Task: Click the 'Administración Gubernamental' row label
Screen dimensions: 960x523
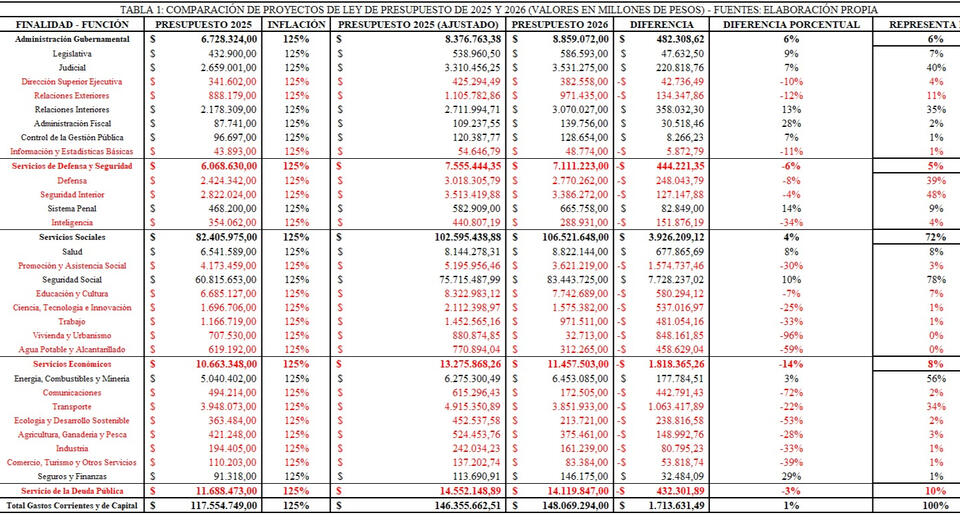Action: click(x=70, y=37)
